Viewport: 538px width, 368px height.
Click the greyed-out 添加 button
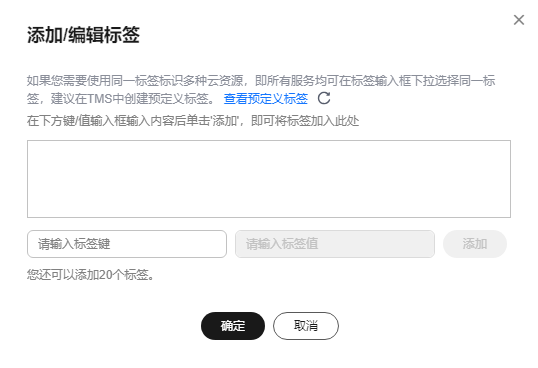(475, 244)
